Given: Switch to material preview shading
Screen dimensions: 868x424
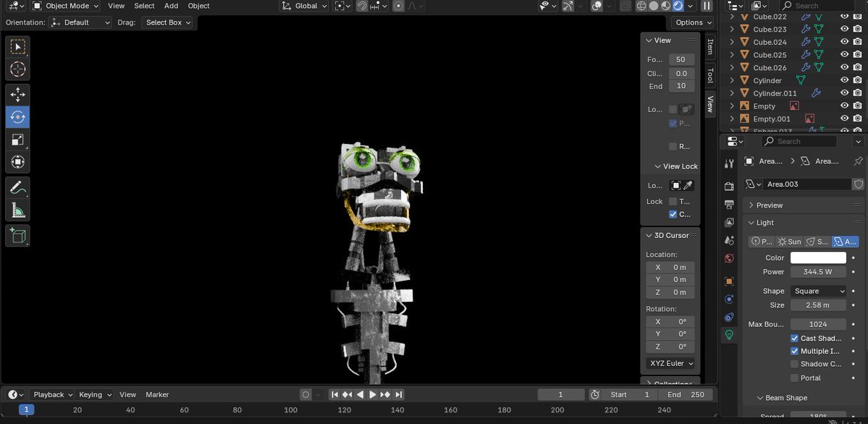Looking at the screenshot, I should tap(666, 6).
